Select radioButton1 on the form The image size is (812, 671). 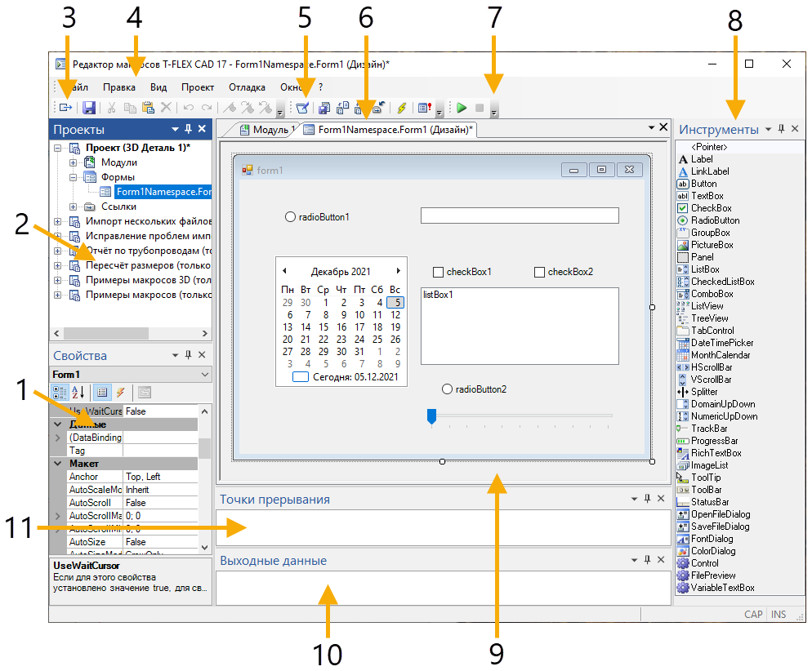pyautogui.click(x=290, y=217)
